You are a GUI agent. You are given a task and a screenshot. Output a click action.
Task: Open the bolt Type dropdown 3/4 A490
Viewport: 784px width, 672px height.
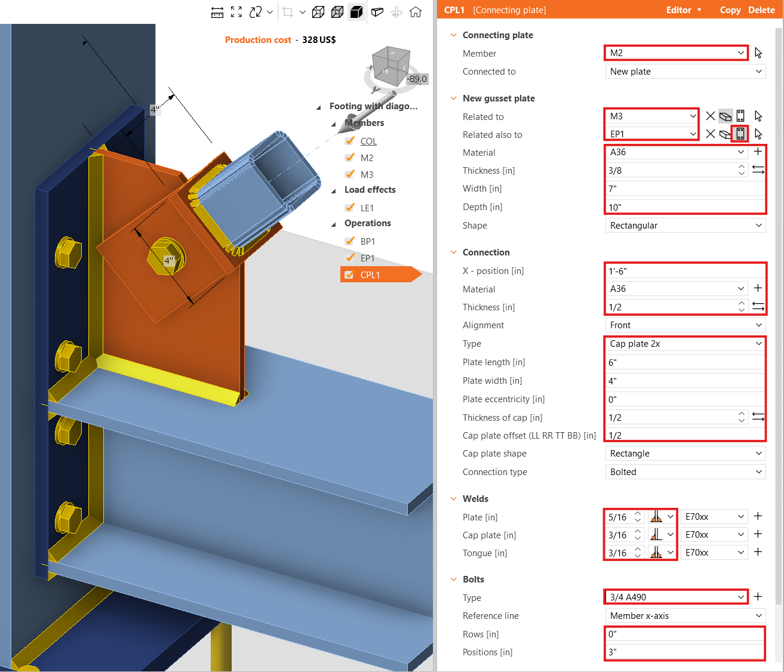[676, 597]
